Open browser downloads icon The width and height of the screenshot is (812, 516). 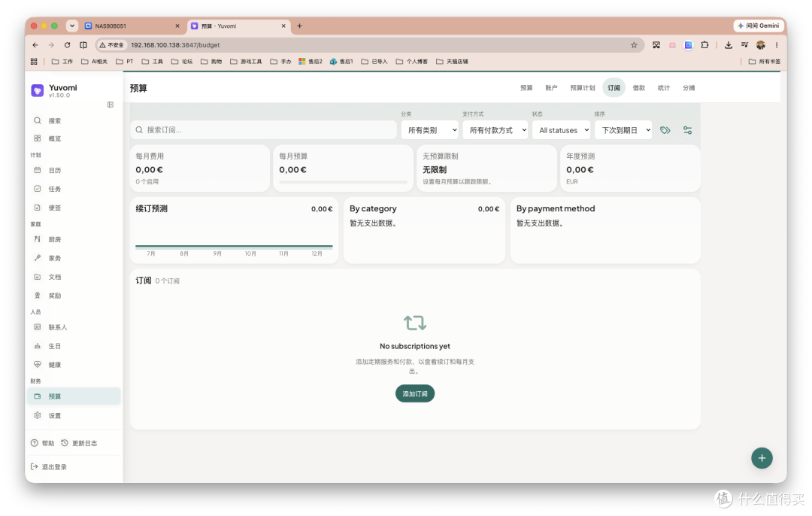coord(728,45)
